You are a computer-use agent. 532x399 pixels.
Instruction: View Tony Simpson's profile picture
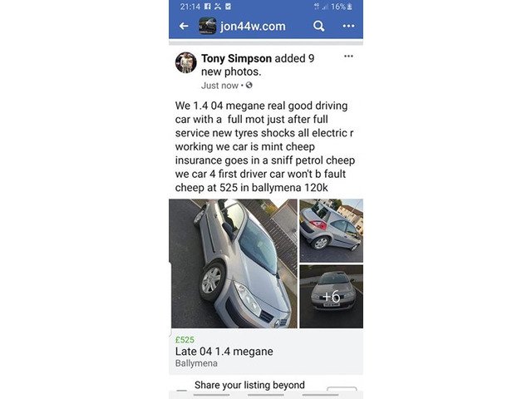click(x=186, y=62)
